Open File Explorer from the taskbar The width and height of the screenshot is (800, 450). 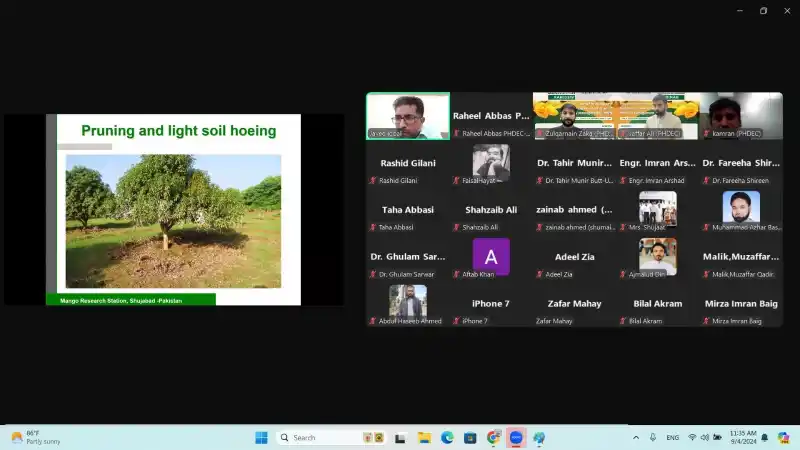point(424,437)
